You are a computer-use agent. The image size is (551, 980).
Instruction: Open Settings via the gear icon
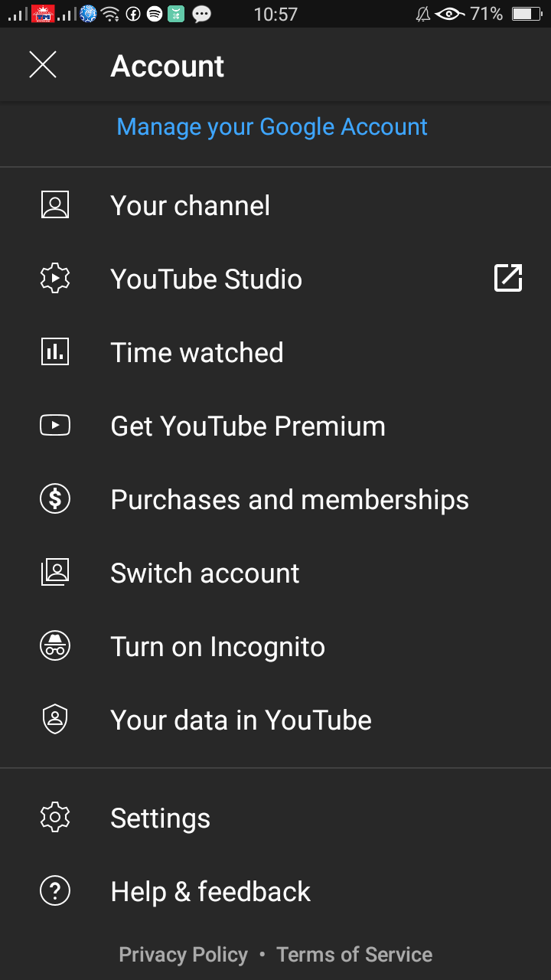pyautogui.click(x=55, y=818)
